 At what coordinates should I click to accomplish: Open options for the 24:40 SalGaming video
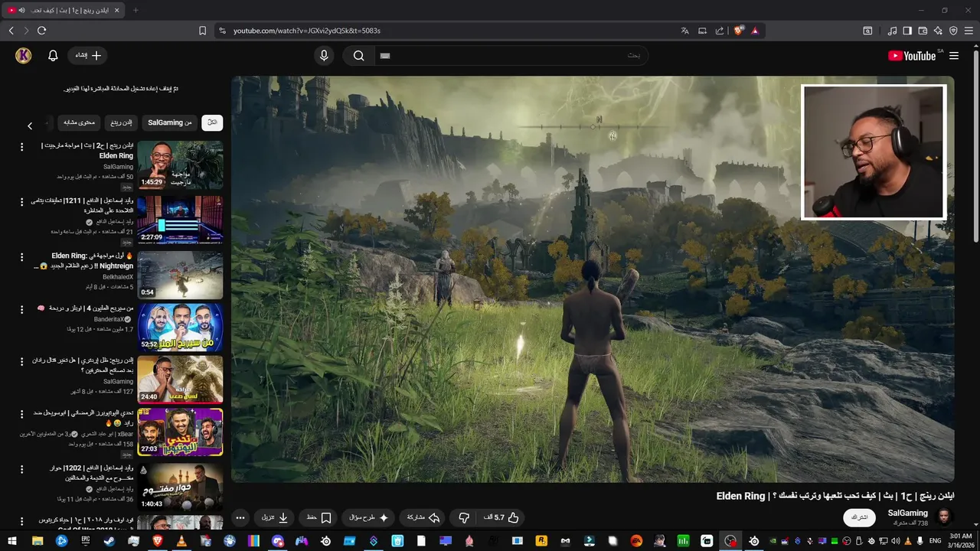(21, 361)
